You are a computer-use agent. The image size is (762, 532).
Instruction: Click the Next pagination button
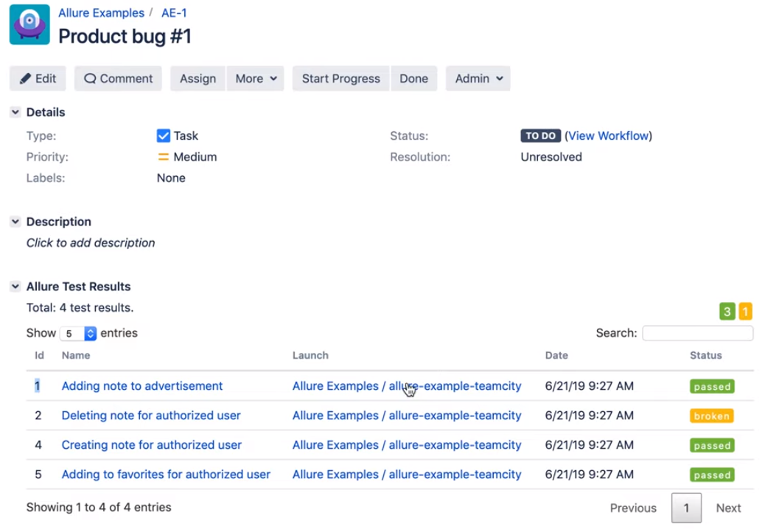click(x=728, y=508)
